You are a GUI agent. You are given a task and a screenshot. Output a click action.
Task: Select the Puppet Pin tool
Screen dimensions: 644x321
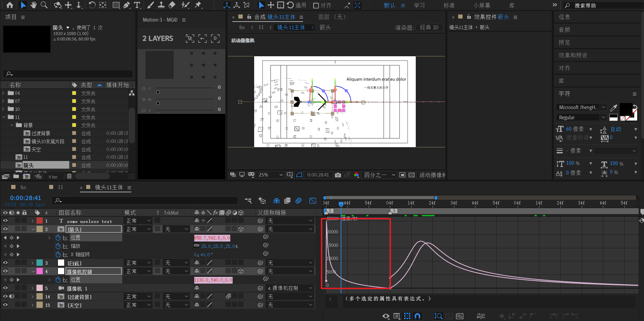click(x=198, y=5)
